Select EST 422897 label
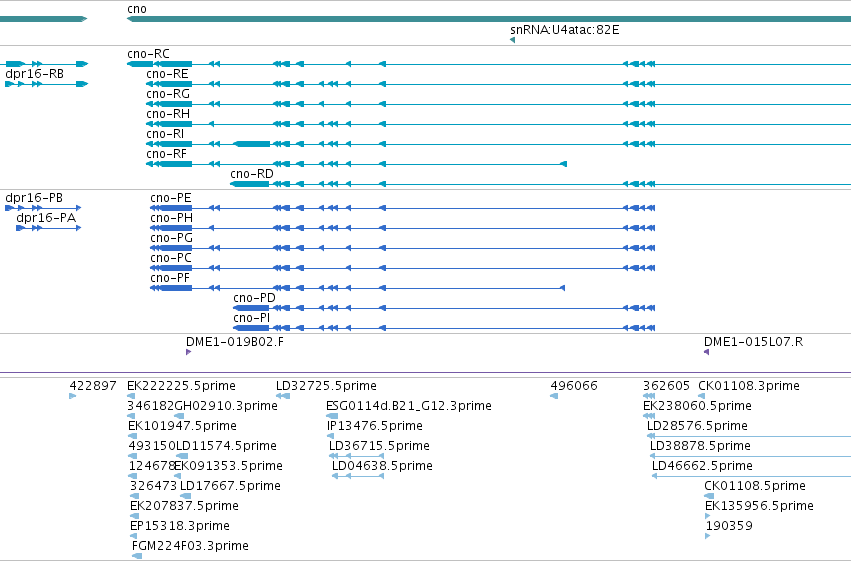The height and width of the screenshot is (561, 851). 93,386
